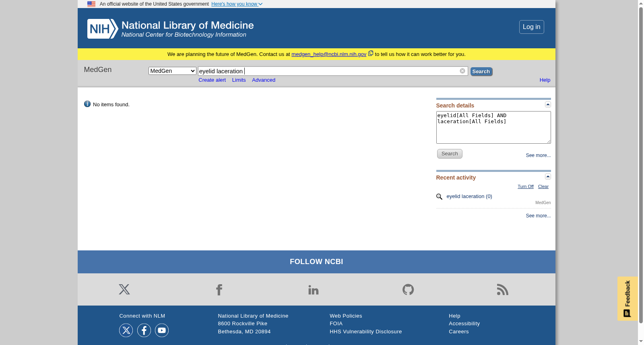Open Accessibility footer link
The image size is (644, 345).
[464, 324]
